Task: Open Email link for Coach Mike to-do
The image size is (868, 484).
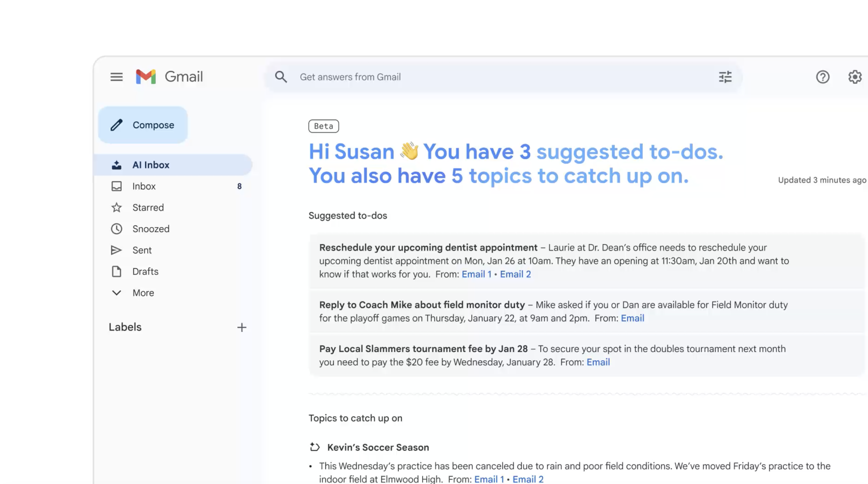Action: 632,318
